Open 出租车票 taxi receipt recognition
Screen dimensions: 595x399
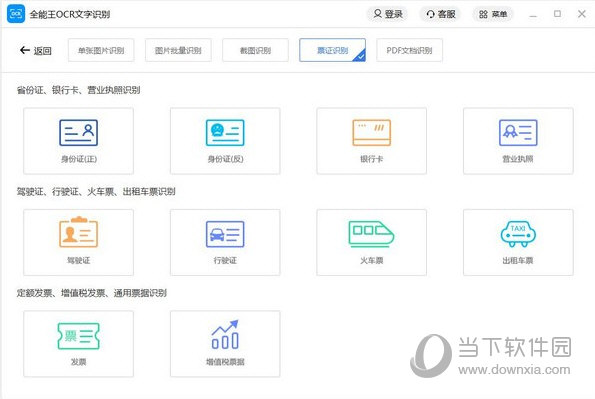(518, 242)
